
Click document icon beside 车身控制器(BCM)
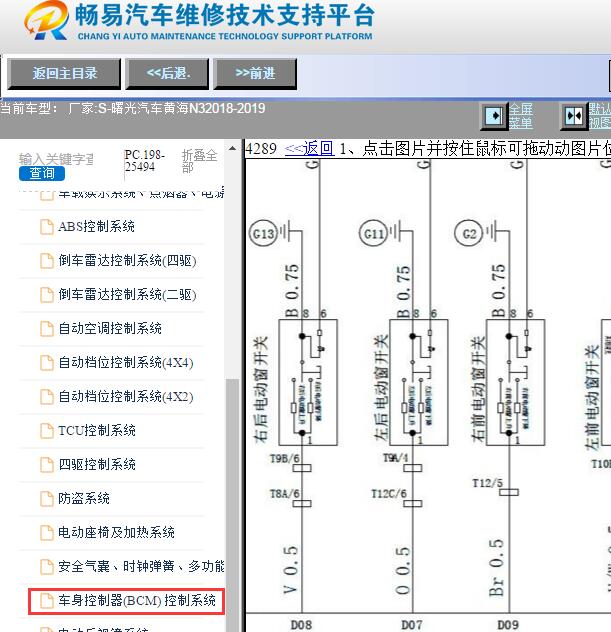tap(47, 600)
